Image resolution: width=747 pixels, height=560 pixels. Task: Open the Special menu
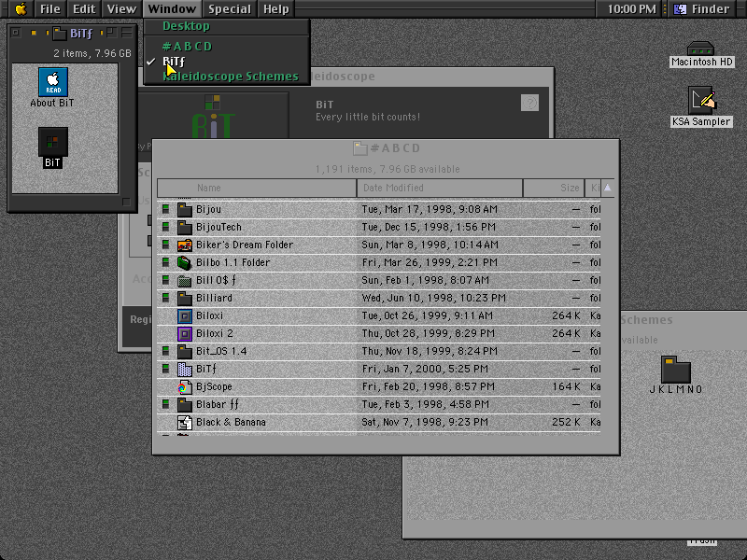click(x=229, y=8)
